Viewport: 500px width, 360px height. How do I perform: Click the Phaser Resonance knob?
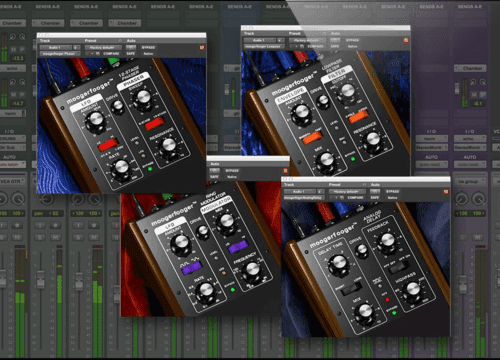(x=169, y=146)
